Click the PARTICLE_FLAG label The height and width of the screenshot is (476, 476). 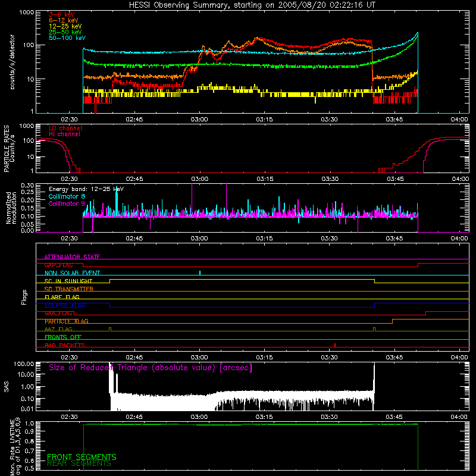(x=67, y=321)
